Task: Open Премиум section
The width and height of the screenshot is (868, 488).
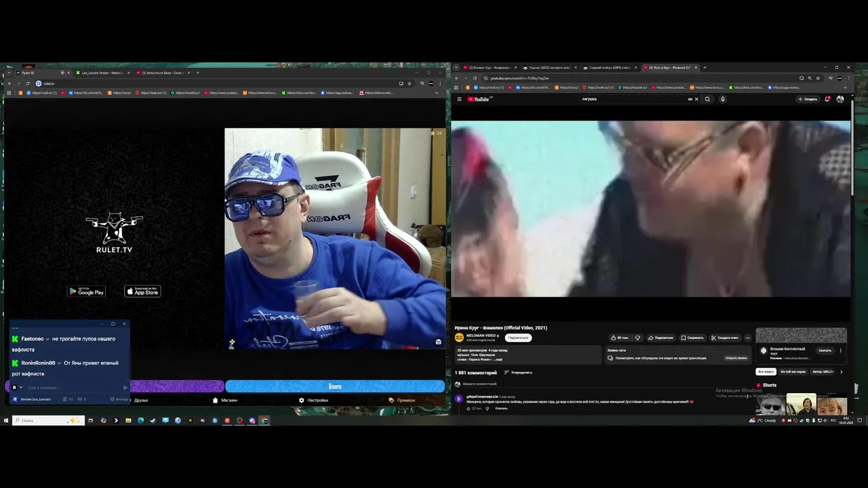Action: pyautogui.click(x=402, y=400)
